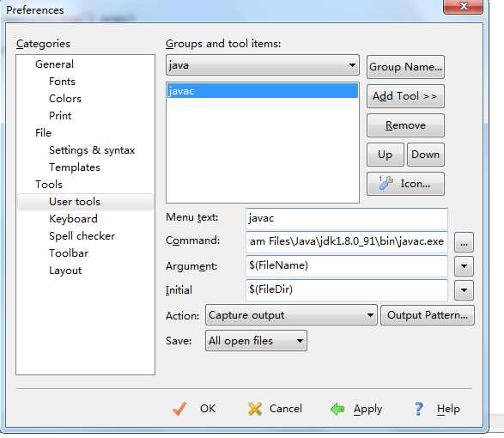Image resolution: width=504 pixels, height=438 pixels.
Task: Select the File category
Action: (x=43, y=133)
